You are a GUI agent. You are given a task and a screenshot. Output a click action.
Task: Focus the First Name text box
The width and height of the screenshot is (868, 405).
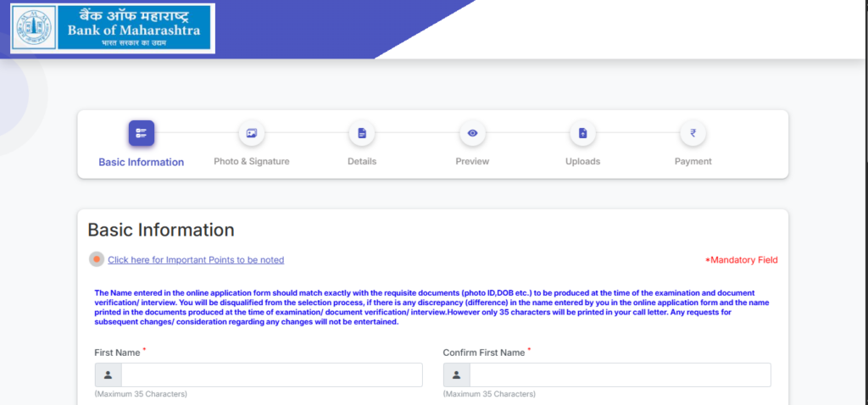tap(271, 374)
